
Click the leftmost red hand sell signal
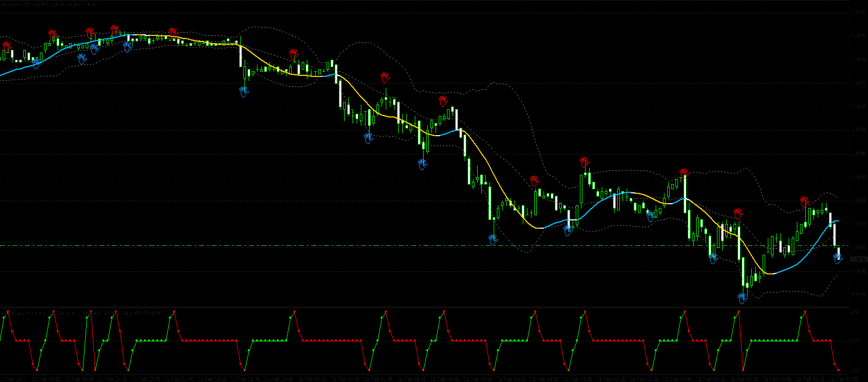click(x=6, y=46)
